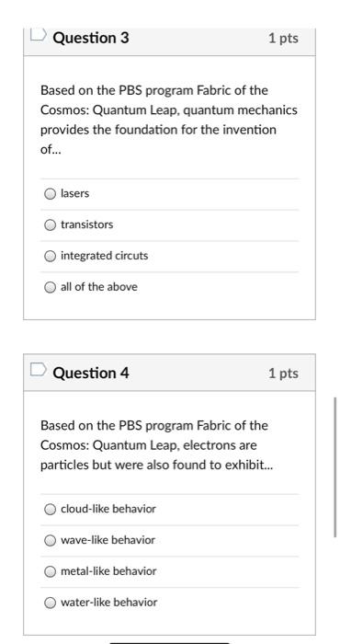
Task: Select the 'lasers' radio button
Action: tap(50, 193)
